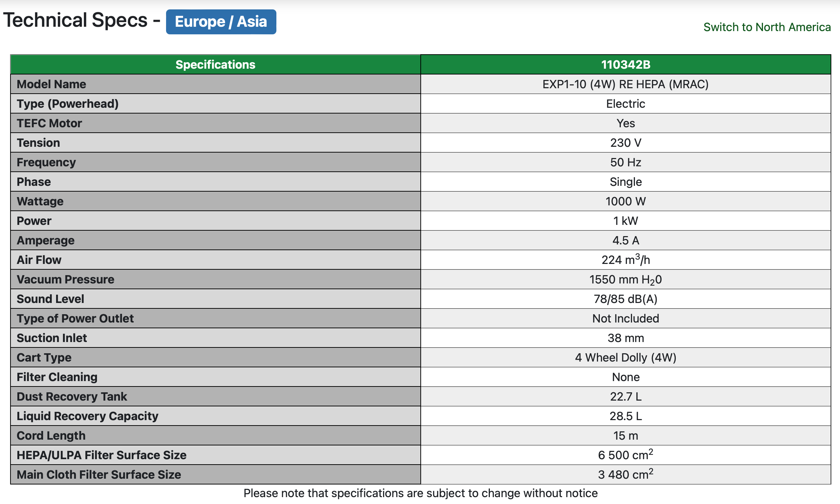
Task: Click the Europe / Asia region badge
Action: click(x=221, y=22)
